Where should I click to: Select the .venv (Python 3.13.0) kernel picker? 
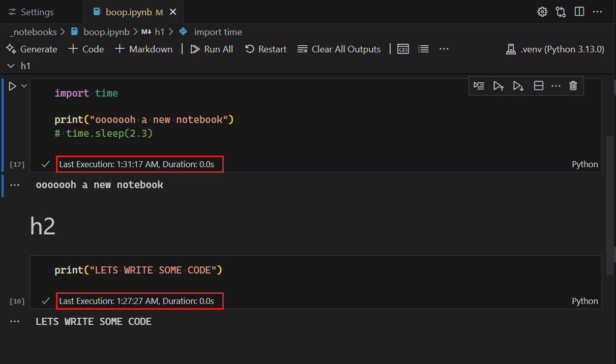pos(555,49)
